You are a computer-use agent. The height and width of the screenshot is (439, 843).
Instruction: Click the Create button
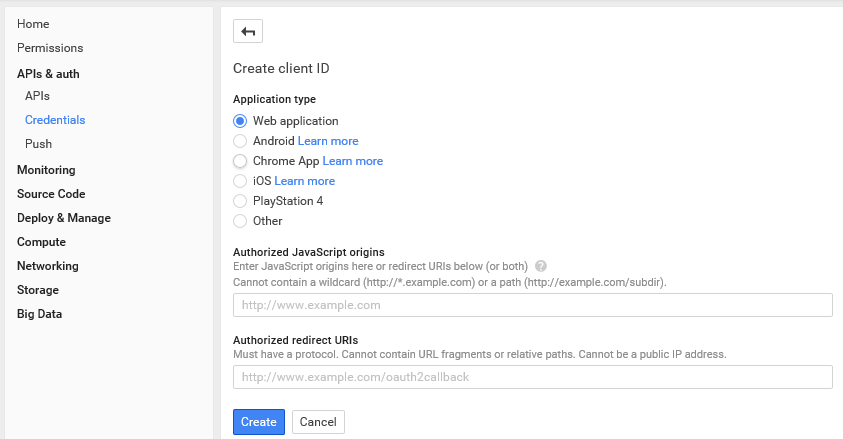coord(259,422)
